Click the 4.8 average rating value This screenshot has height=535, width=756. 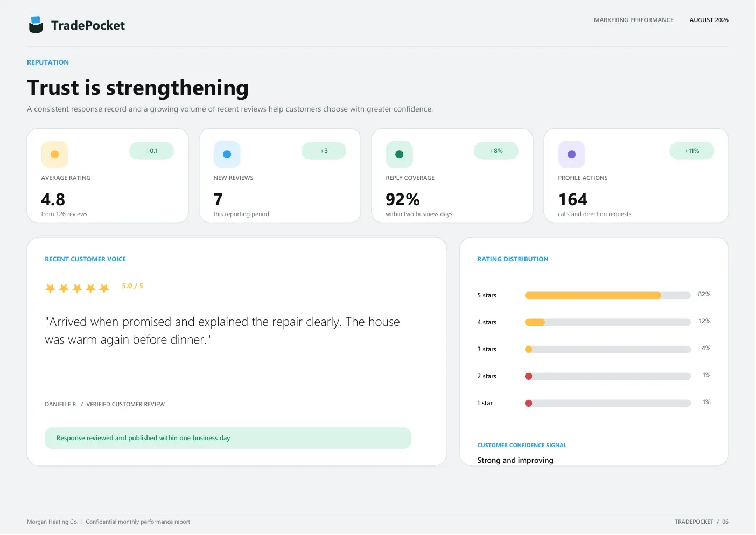(x=53, y=200)
